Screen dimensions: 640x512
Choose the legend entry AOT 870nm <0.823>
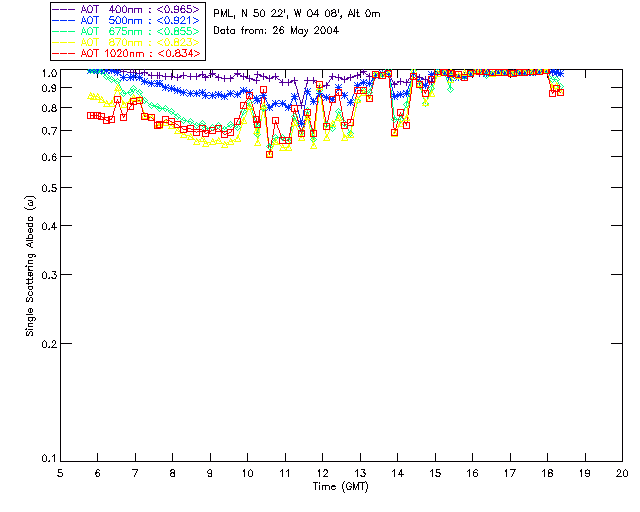[126, 42]
